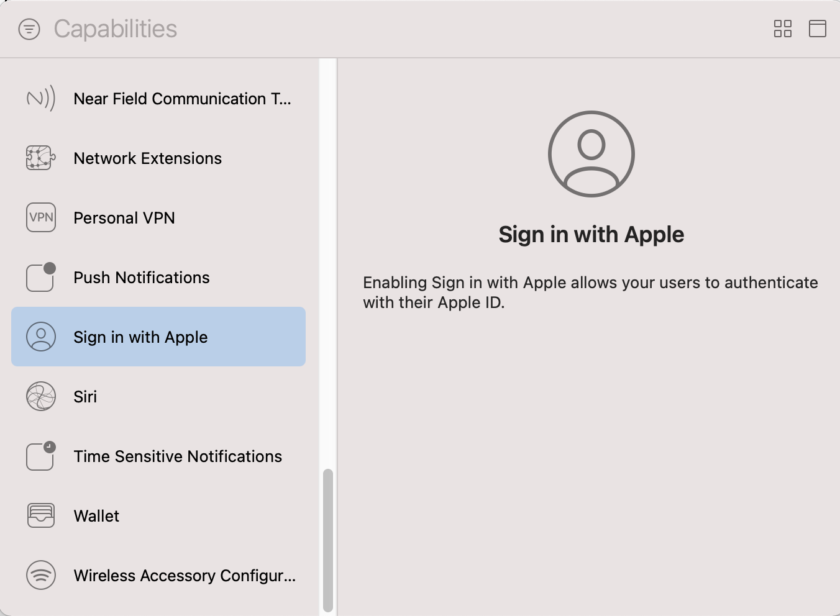Toggle the detail pane layout icon
Screen dimensions: 840x616
[818, 29]
